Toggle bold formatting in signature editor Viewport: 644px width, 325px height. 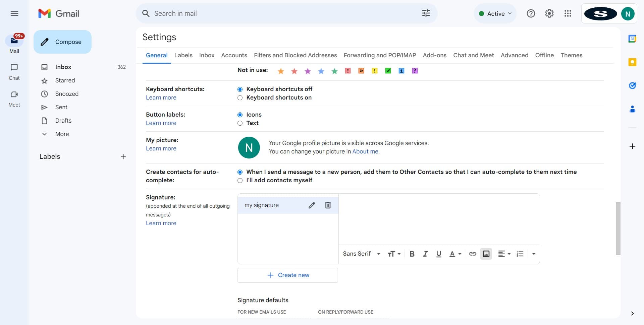click(412, 254)
